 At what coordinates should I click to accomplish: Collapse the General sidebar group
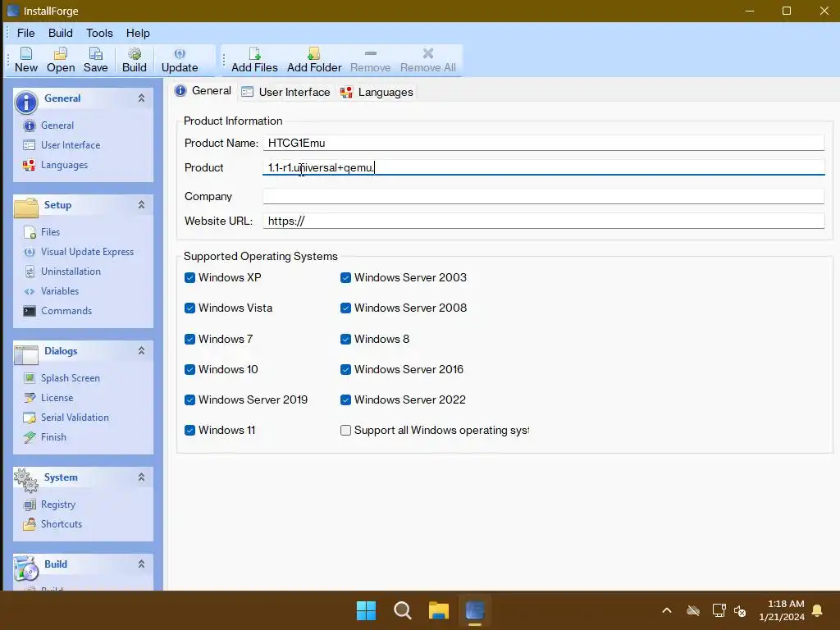tap(141, 98)
